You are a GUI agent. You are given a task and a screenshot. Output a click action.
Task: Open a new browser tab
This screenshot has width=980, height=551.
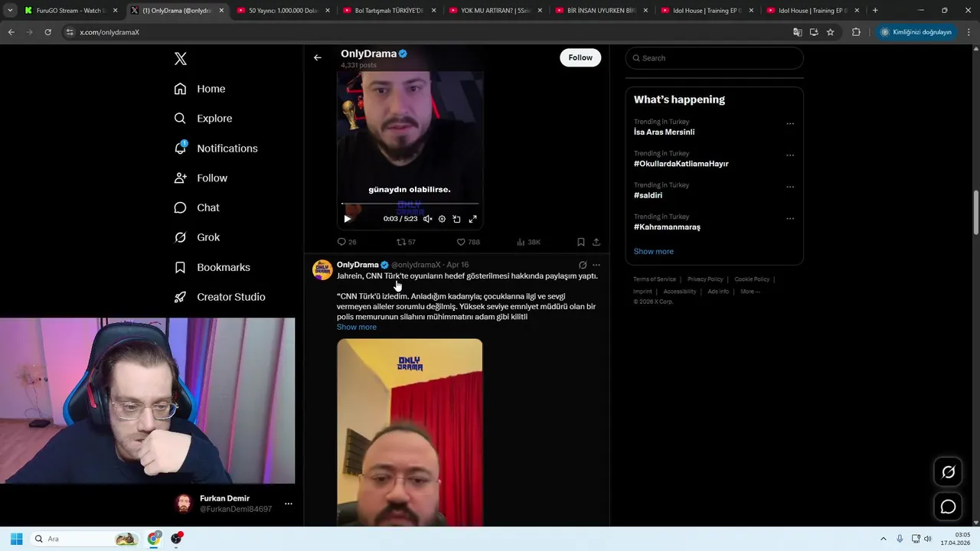click(875, 11)
